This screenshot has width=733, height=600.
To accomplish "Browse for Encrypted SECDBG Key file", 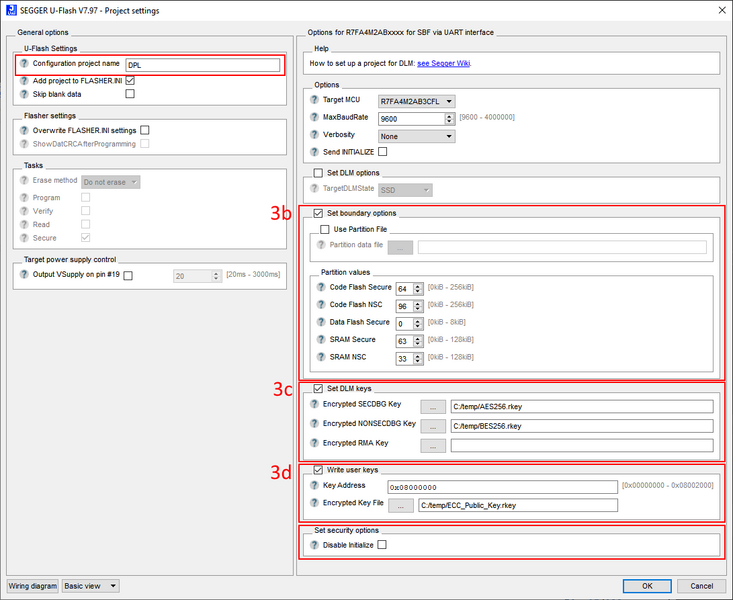I will pyautogui.click(x=433, y=407).
